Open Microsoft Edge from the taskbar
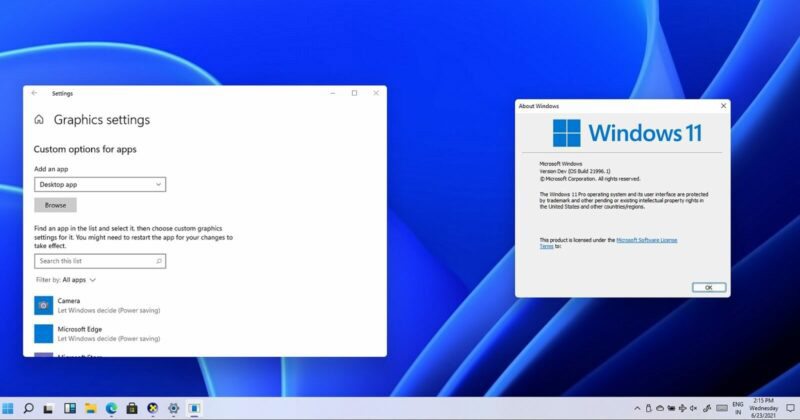Screen dimensions: 800x420 112,408
